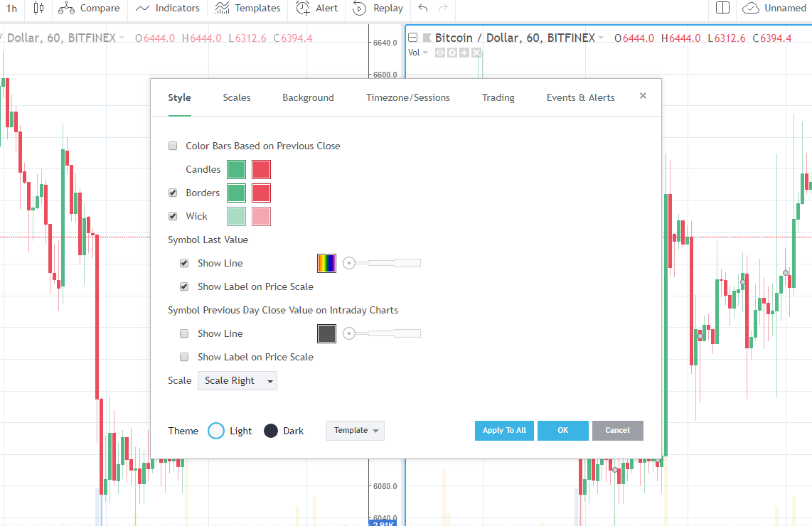Expand the right chart symbol title dropdown arrow
This screenshot has height=526, width=812.
pos(601,38)
